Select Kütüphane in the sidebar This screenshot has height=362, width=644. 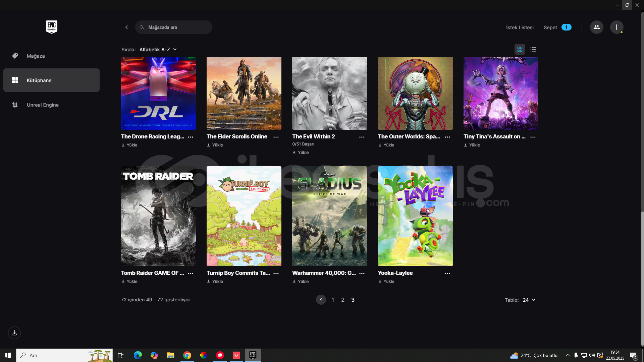click(x=51, y=80)
